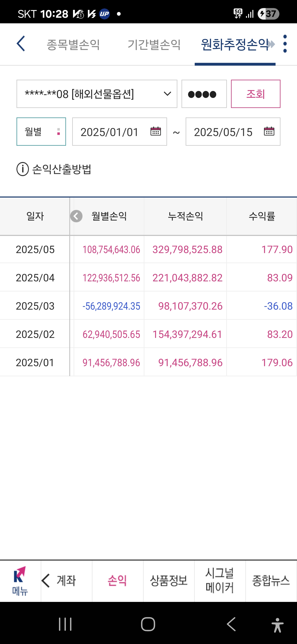Tap the Android back navigation button

coord(231,624)
